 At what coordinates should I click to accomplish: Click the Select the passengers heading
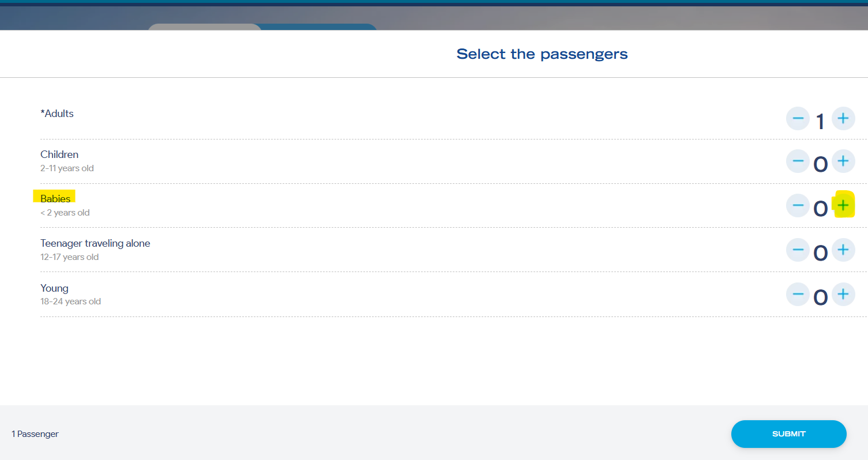542,54
